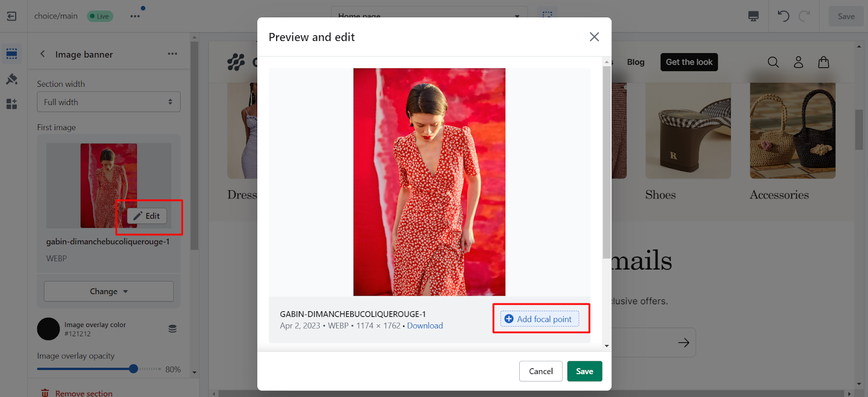Open the Add apps blocks icon
The image size is (868, 397).
[x=11, y=104]
